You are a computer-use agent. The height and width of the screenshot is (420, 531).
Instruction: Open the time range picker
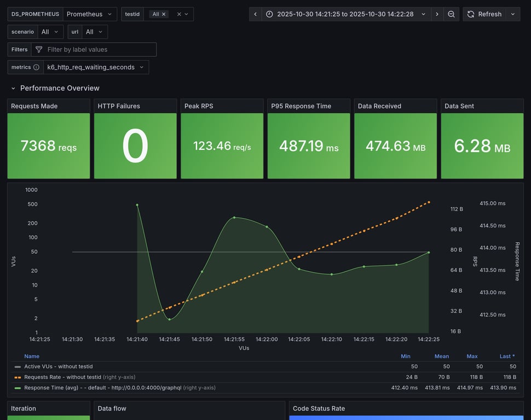coord(345,14)
